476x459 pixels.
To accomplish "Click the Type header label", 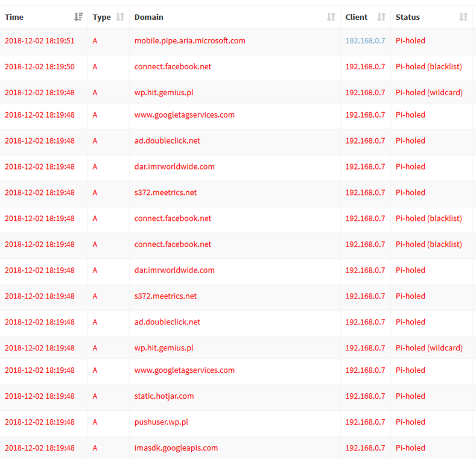I will tap(102, 17).
